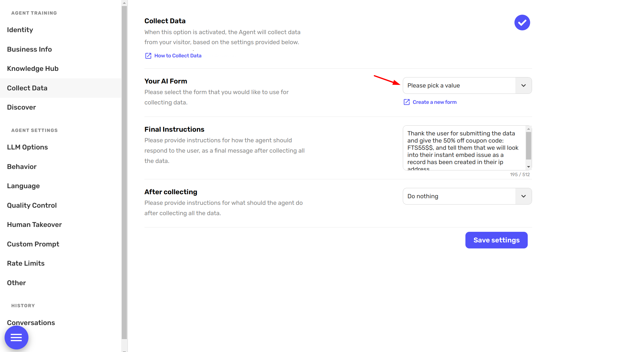Screen dimensions: 644x352
Task: Click the Your AI Form heading
Action: (x=166, y=81)
